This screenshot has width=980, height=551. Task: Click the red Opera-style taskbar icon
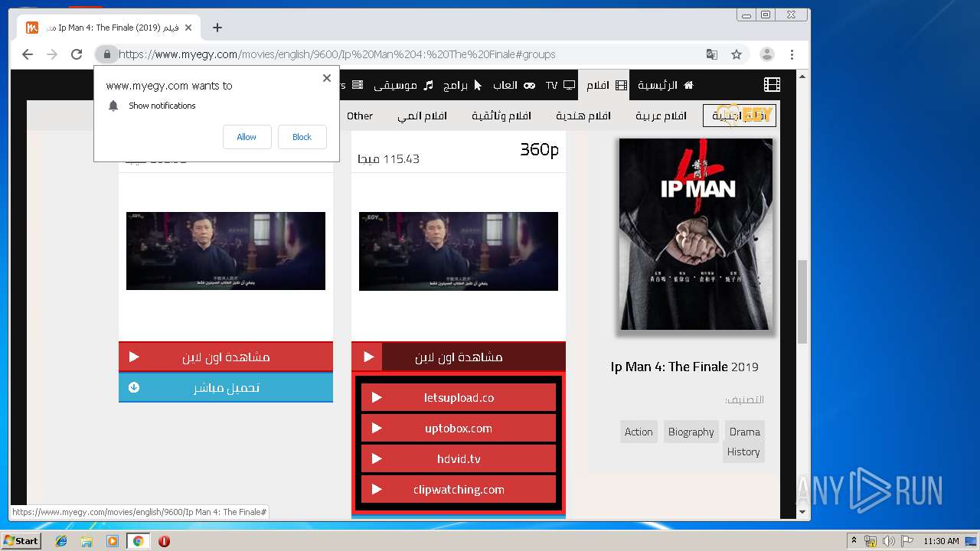coord(164,541)
